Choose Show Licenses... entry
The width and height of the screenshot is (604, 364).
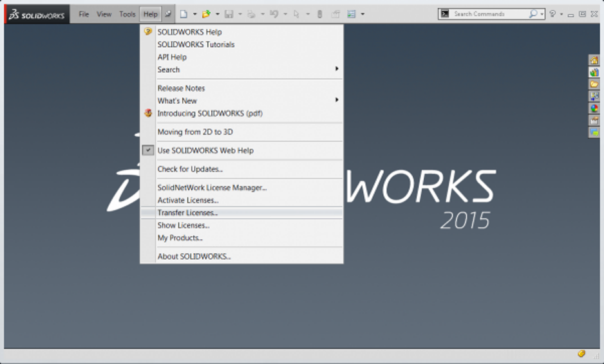(241, 226)
